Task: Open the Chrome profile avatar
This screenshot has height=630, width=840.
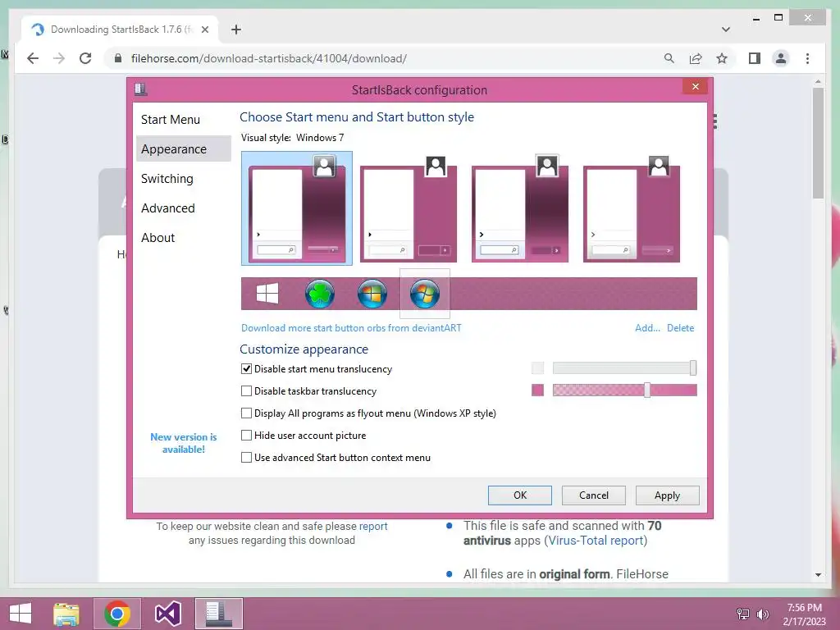Action: click(x=781, y=58)
